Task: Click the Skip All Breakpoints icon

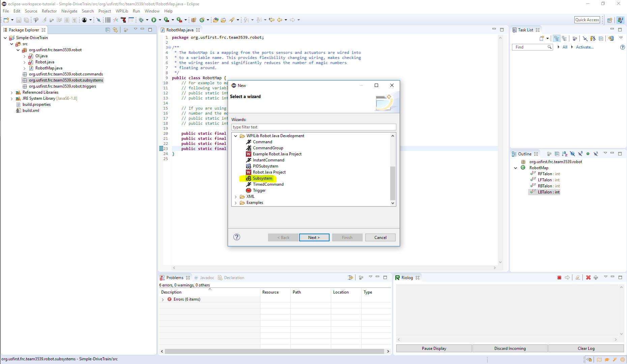Action: (98, 20)
